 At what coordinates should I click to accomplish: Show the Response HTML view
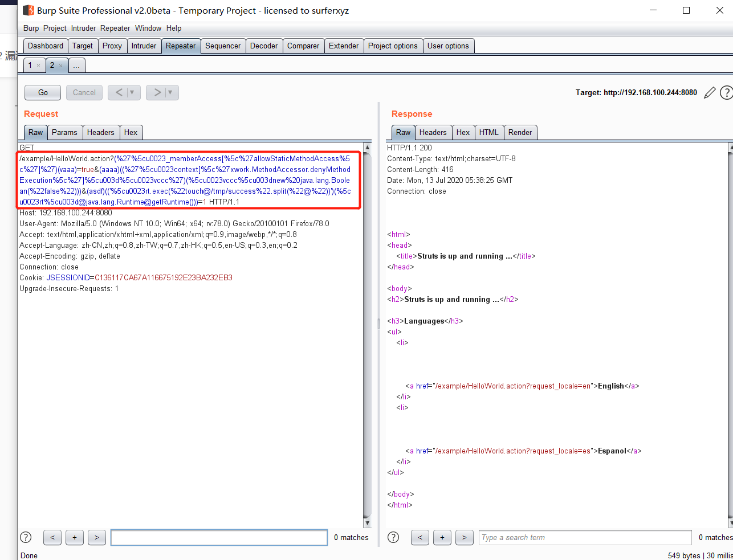click(489, 133)
